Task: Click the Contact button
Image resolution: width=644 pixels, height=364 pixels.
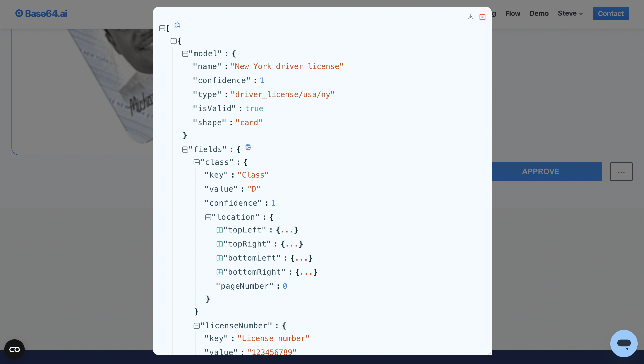Action: [611, 13]
